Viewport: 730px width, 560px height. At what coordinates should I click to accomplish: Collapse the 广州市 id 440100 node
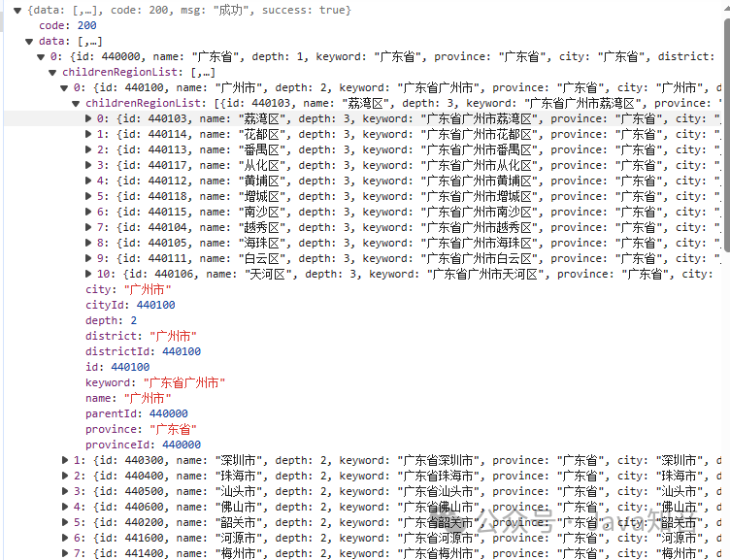(x=64, y=88)
